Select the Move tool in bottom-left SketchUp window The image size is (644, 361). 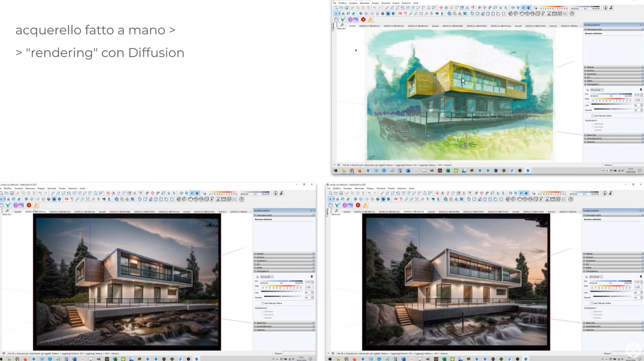(108, 193)
